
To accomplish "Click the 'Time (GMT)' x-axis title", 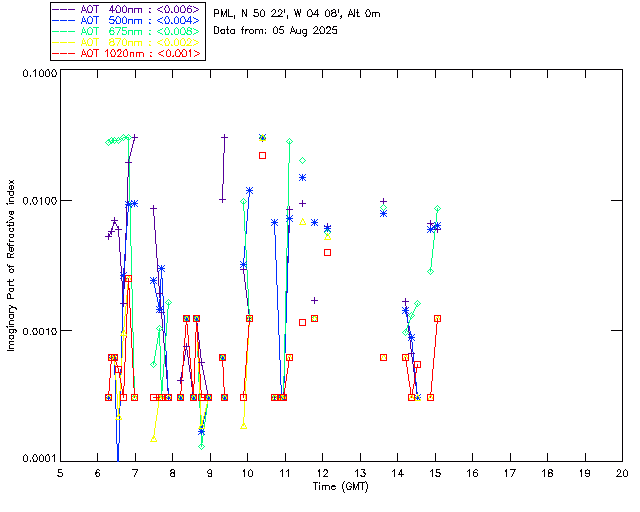I will pyautogui.click(x=340, y=488).
